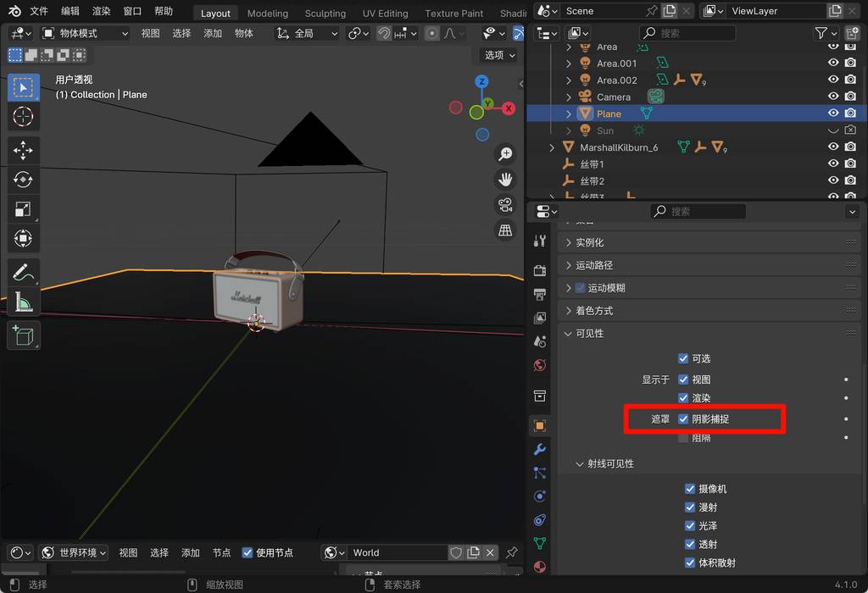Open the 渲染 menu
Image resolution: width=868 pixels, height=593 pixels.
tap(101, 12)
